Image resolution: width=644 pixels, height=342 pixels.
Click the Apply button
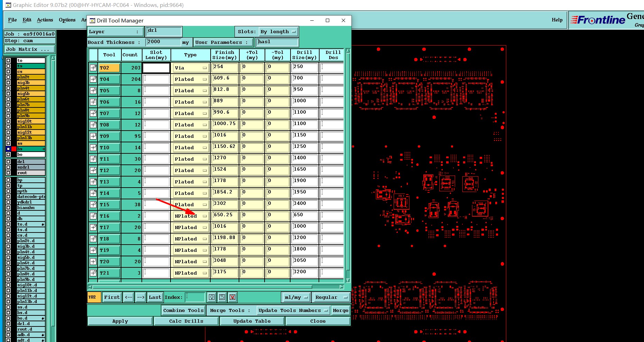pyautogui.click(x=120, y=321)
